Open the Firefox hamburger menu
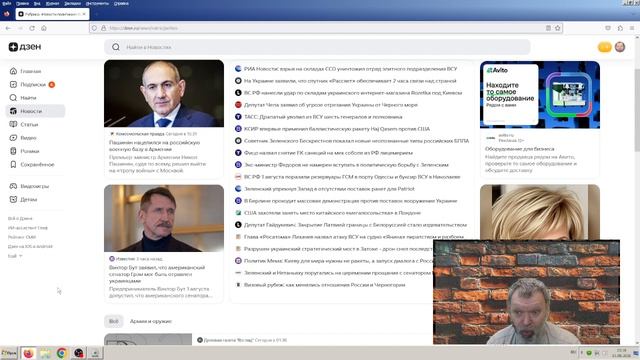 [632, 28]
